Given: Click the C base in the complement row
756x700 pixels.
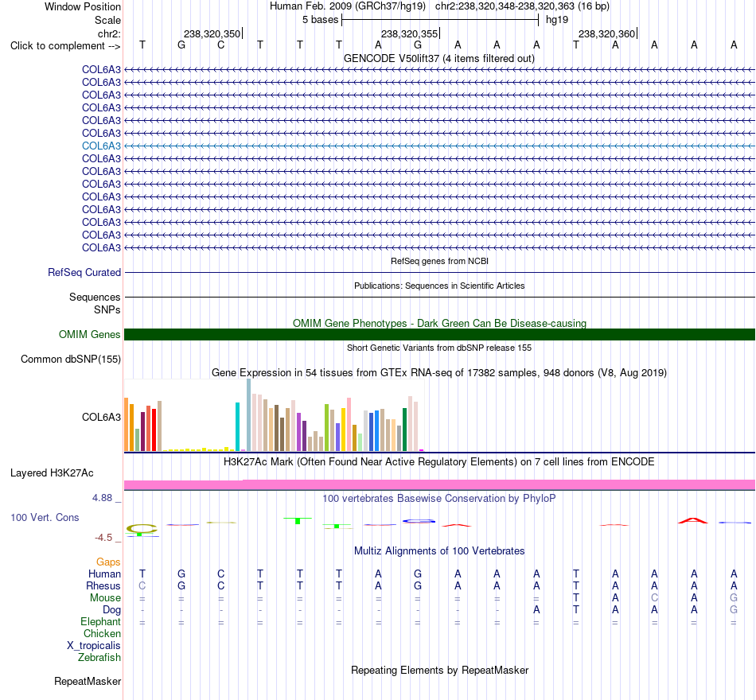Looking at the screenshot, I should tap(220, 45).
